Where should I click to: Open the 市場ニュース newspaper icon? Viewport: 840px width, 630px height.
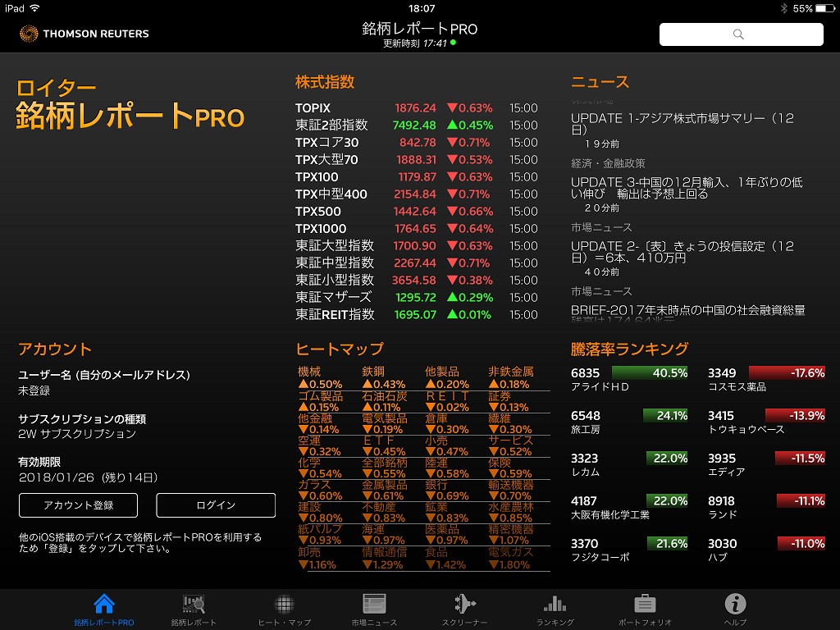[374, 605]
